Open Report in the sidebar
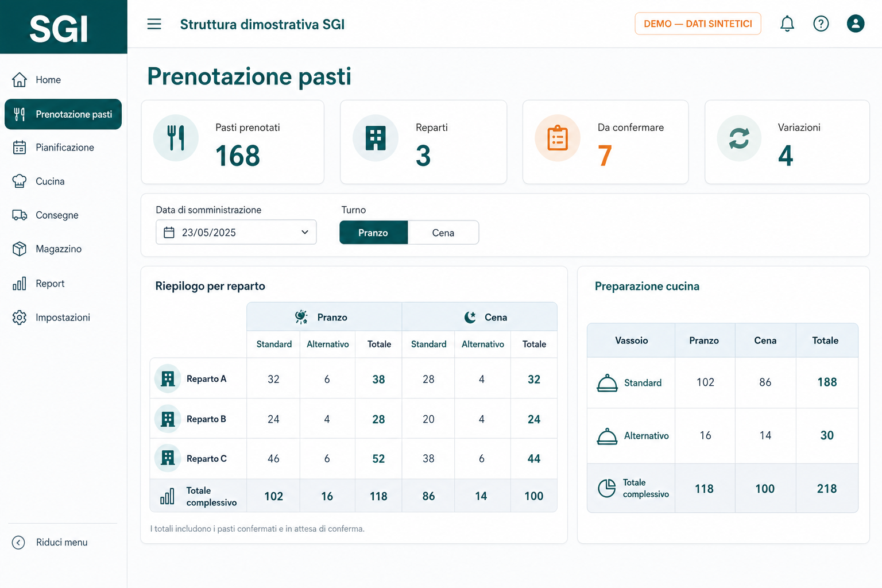 click(x=63, y=284)
